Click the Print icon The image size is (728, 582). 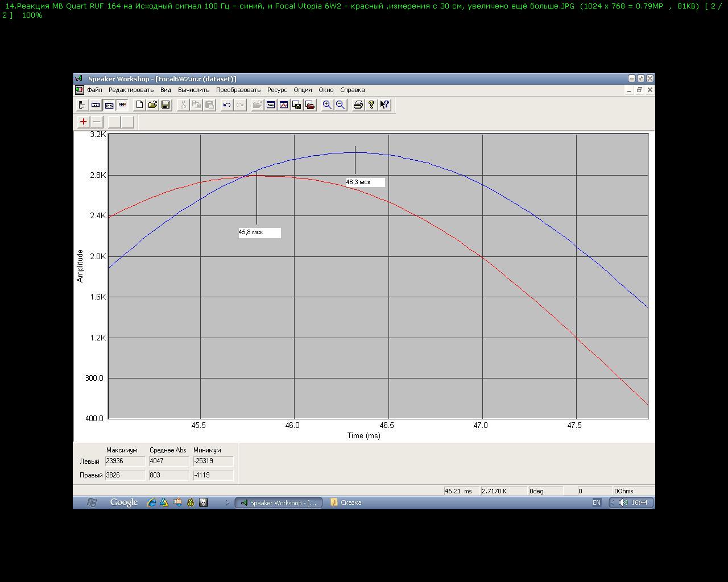(358, 105)
